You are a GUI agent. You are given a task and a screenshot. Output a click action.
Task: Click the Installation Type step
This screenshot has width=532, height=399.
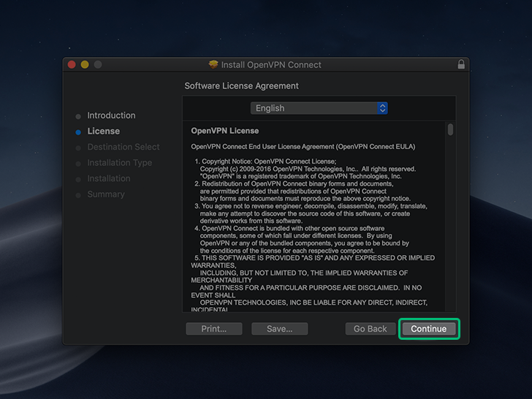click(119, 163)
